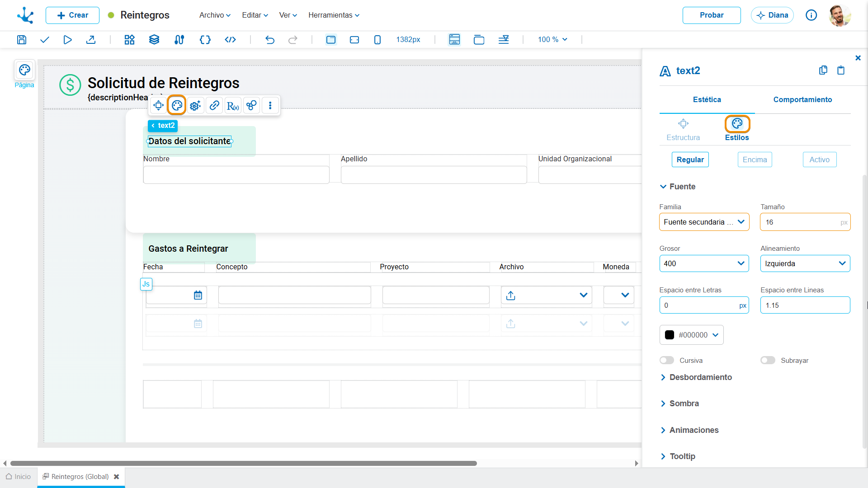Select the mobile device preview icon
This screenshot has width=868, height=488.
point(377,40)
